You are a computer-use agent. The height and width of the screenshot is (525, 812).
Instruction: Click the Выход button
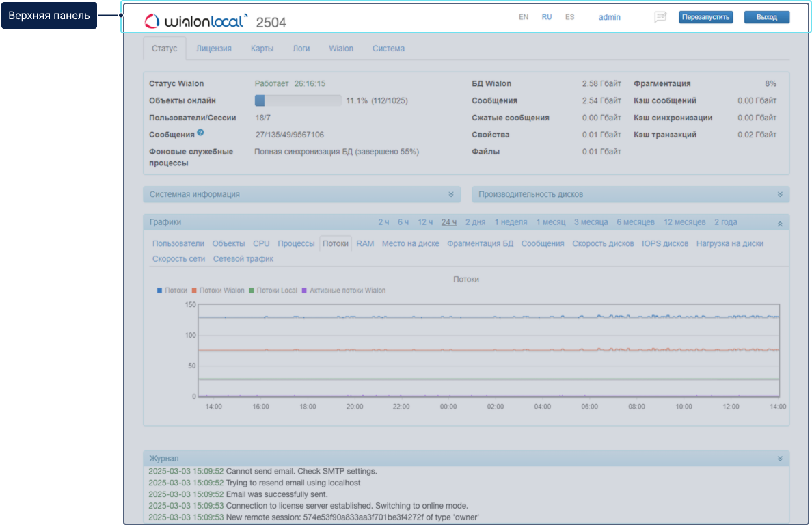click(x=766, y=17)
